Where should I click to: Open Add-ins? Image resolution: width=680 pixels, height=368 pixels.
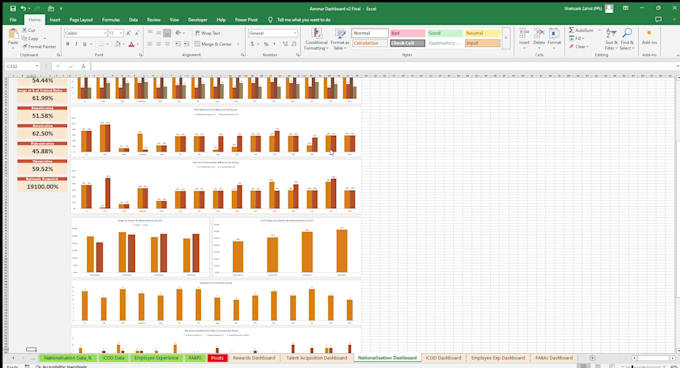[649, 37]
